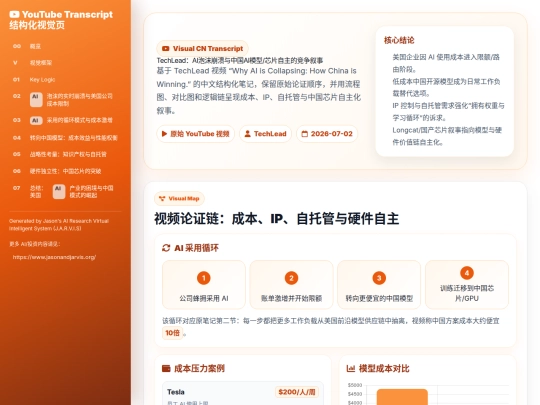
Task: Click the step 2 circle above 账单激增并开始限额
Action: pyautogui.click(x=291, y=278)
